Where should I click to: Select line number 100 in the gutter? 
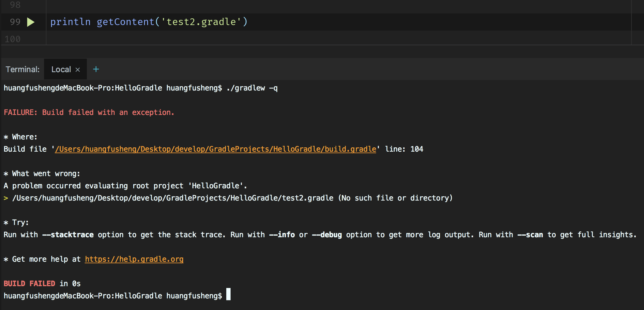(x=13, y=39)
